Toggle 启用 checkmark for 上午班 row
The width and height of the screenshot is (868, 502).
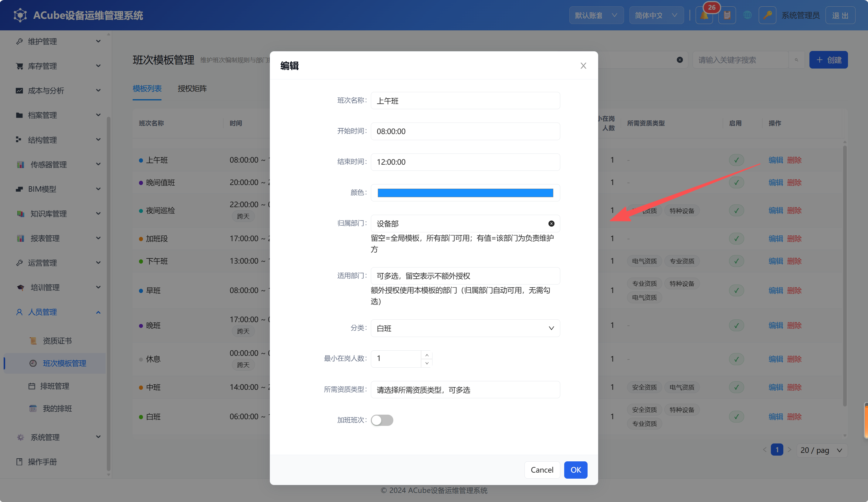[x=736, y=160]
